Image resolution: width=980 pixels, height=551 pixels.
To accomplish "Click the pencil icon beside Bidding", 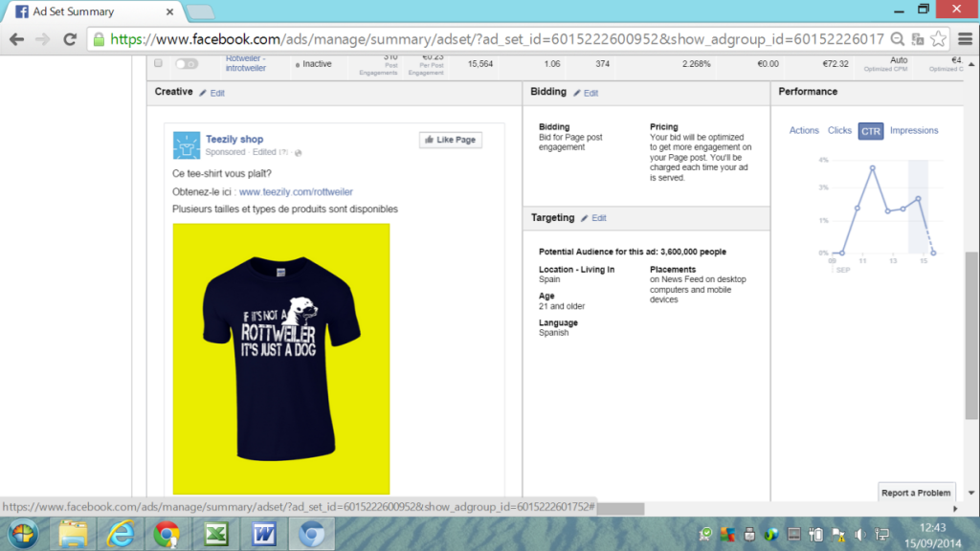I will [577, 93].
